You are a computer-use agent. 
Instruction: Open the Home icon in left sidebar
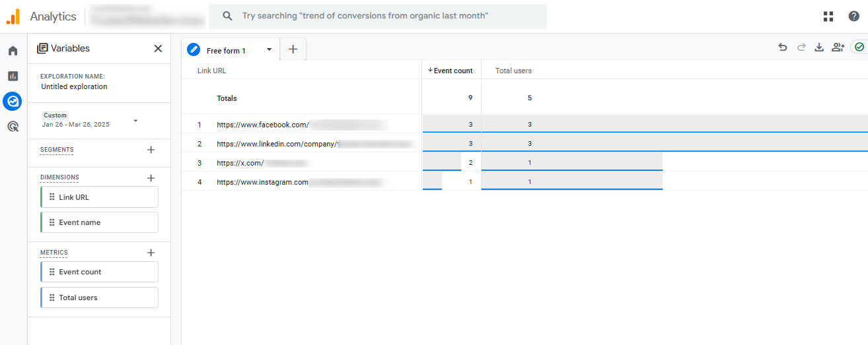pos(13,51)
